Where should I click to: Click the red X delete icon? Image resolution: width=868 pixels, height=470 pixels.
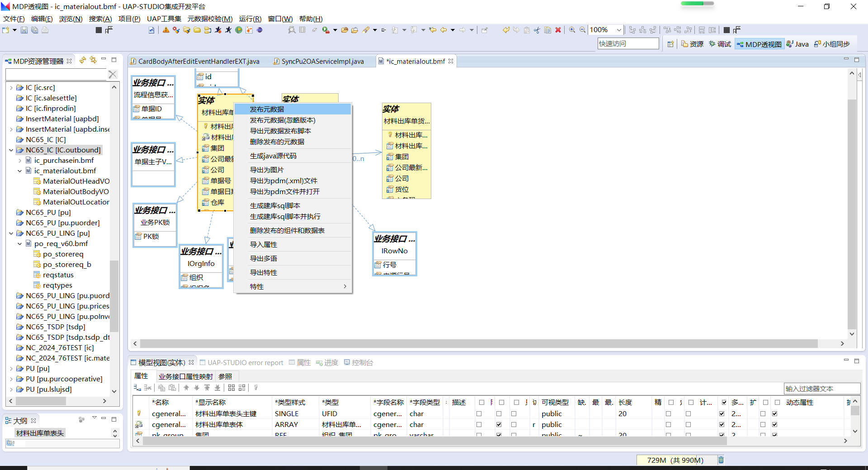[x=558, y=30]
